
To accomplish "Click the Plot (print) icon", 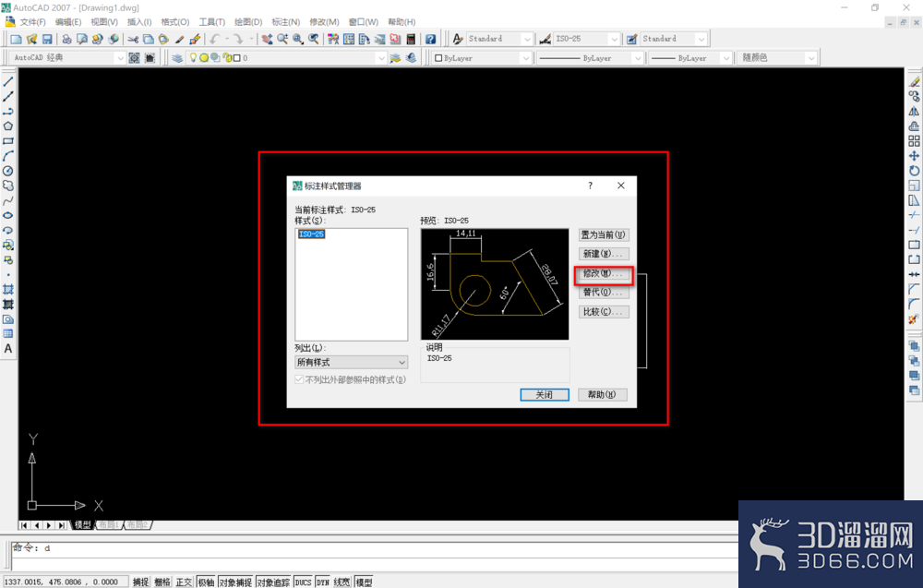I will click(67, 39).
